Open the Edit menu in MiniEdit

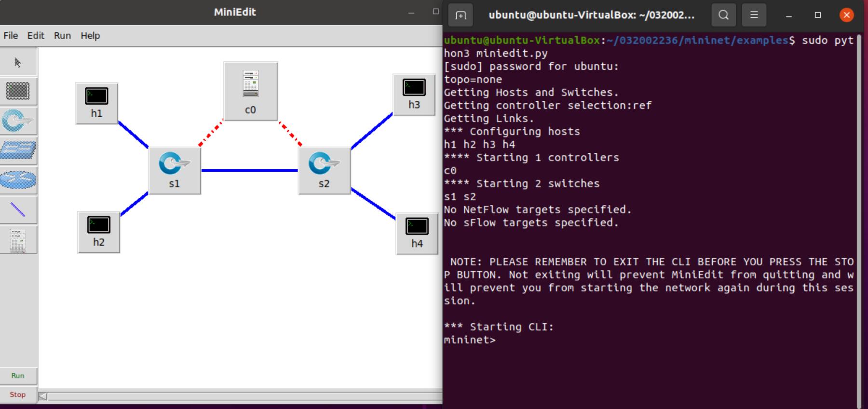point(36,36)
